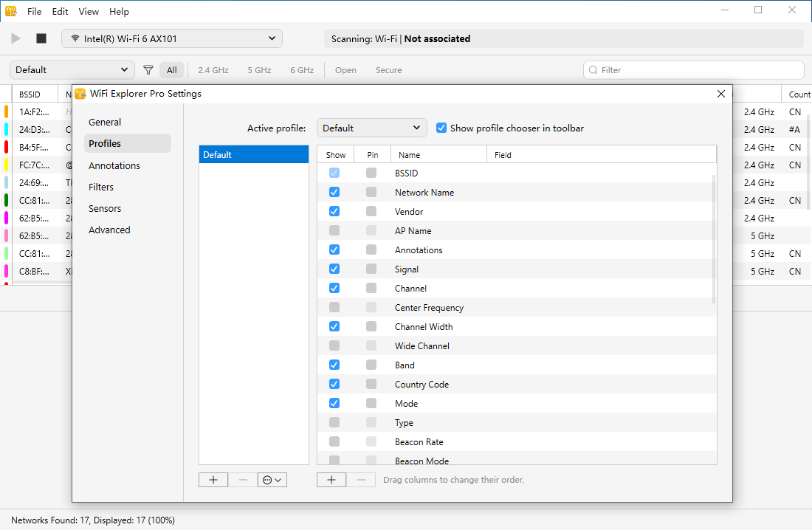Image resolution: width=812 pixels, height=530 pixels.
Task: Enable Show for Wide Channel column
Action: pyautogui.click(x=334, y=345)
